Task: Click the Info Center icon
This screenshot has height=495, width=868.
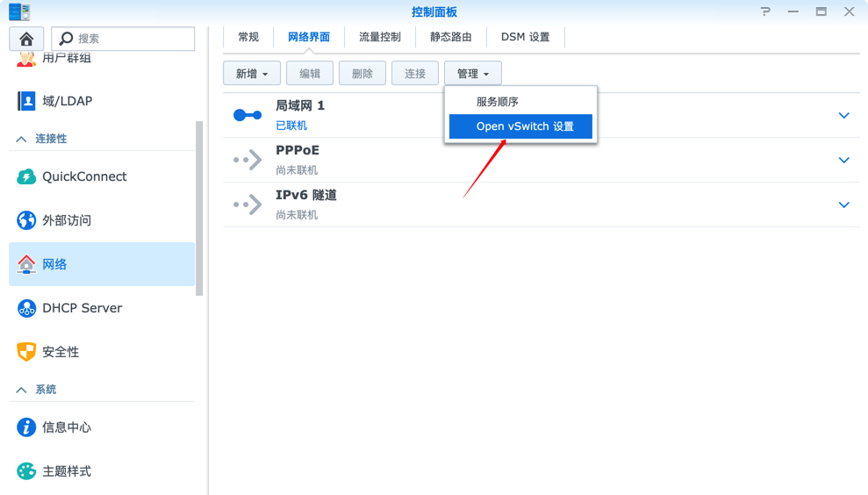Action: click(x=26, y=427)
